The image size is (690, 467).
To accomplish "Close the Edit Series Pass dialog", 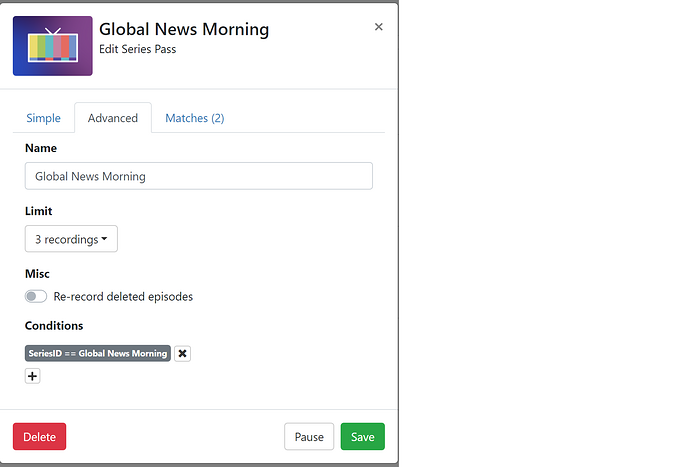I will 378,27.
